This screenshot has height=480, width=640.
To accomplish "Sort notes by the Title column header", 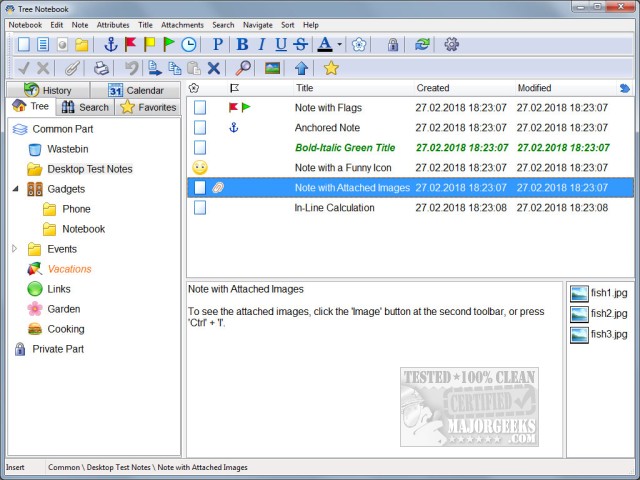I will 305,88.
